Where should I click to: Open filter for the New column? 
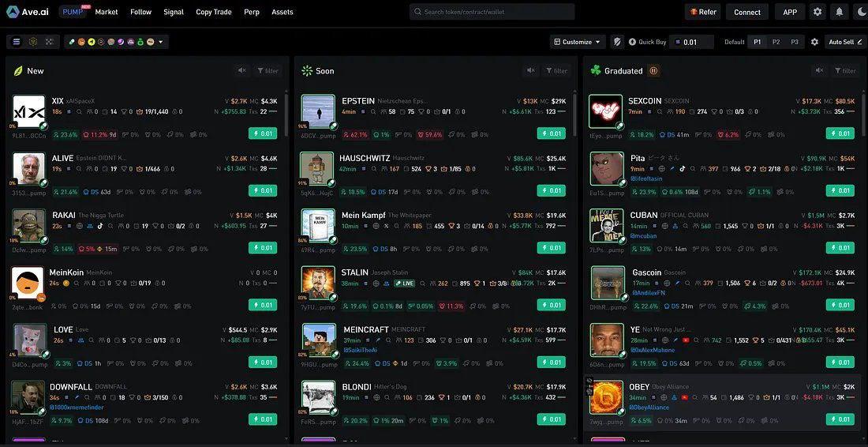[x=268, y=70]
